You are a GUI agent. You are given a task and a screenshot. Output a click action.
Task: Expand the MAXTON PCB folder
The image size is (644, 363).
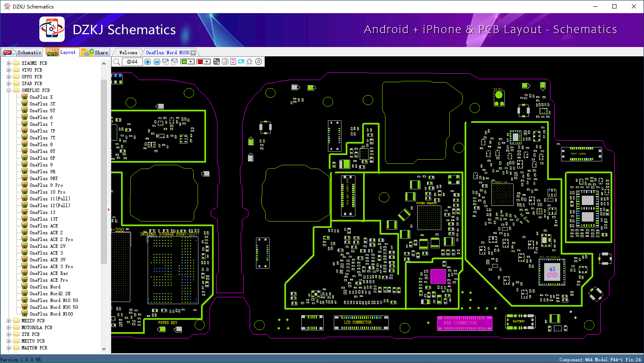[x=8, y=348]
